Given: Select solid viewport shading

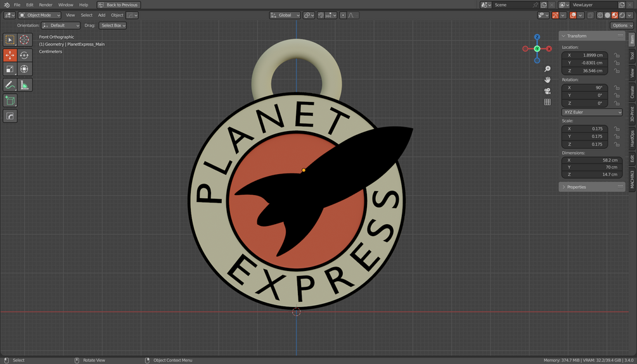Looking at the screenshot, I should 607,15.
